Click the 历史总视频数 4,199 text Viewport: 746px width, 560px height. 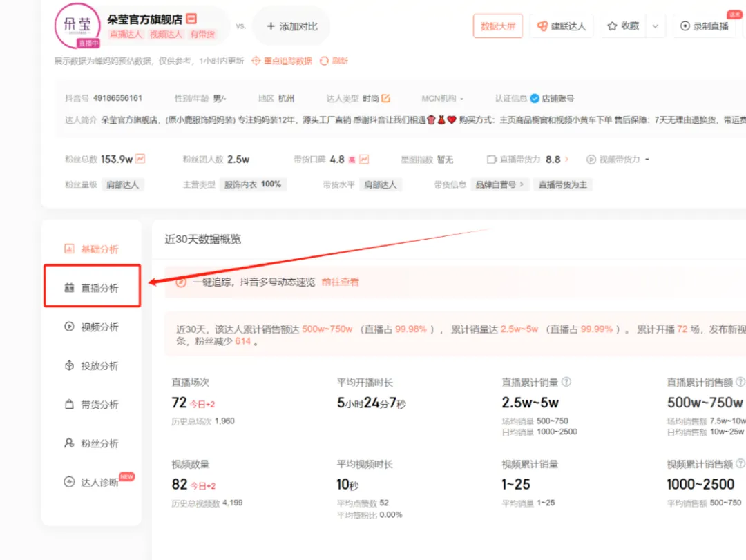point(207,503)
